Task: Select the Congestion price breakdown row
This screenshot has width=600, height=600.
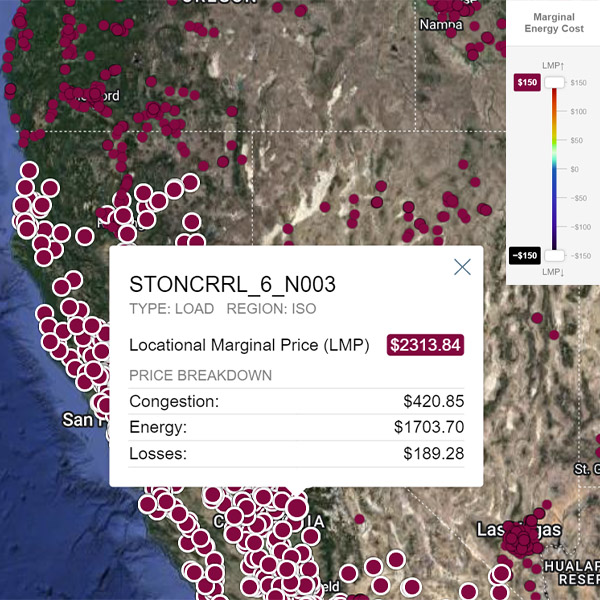Action: [296, 401]
